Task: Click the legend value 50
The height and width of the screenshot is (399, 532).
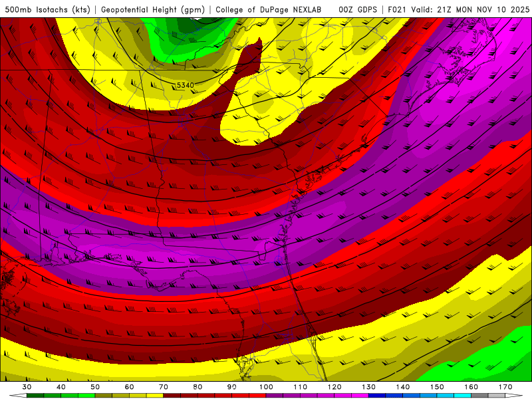Action: click(x=95, y=387)
